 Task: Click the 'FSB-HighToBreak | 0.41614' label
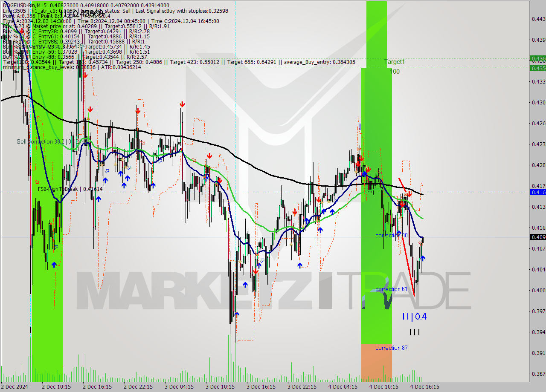coord(70,189)
